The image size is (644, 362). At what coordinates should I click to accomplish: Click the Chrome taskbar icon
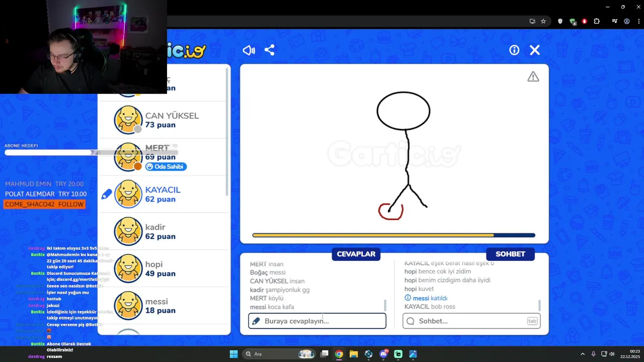(339, 354)
